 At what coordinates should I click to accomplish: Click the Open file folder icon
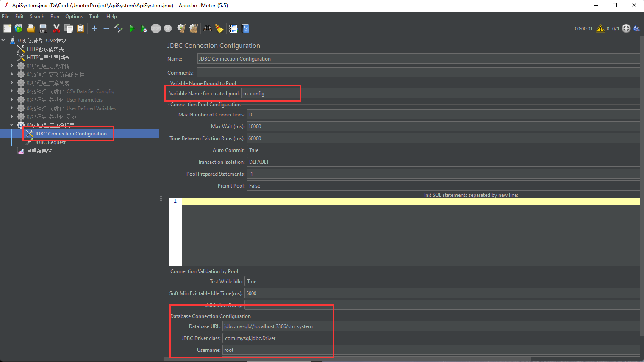(31, 28)
